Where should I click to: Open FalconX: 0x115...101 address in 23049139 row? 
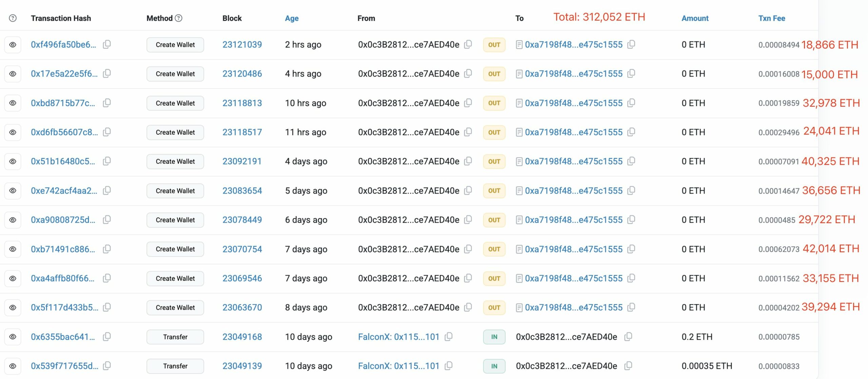point(398,366)
